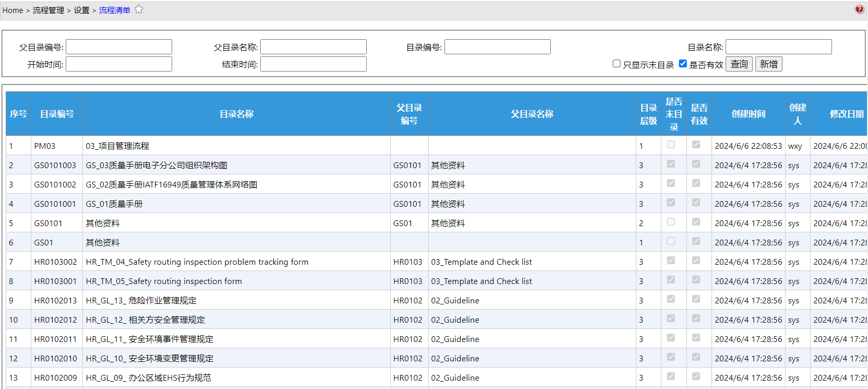Toggle 是否有效 checkbox in HR0103002 row
Image resolution: width=868 pixels, height=389 pixels.
click(x=696, y=261)
